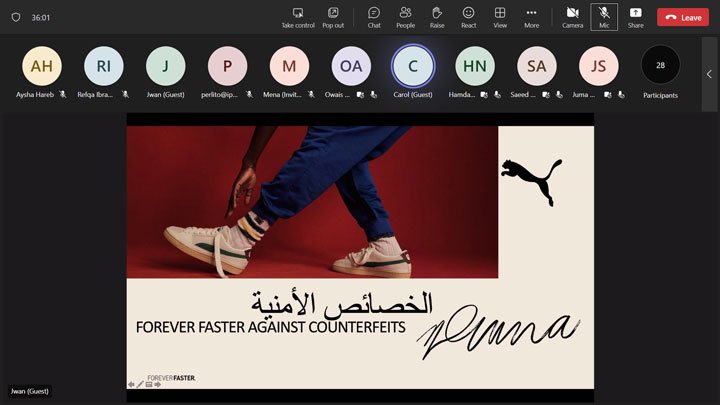Click the HN Hamda participant avatar
Image resolution: width=720 pixels, height=405 pixels.
475,66
